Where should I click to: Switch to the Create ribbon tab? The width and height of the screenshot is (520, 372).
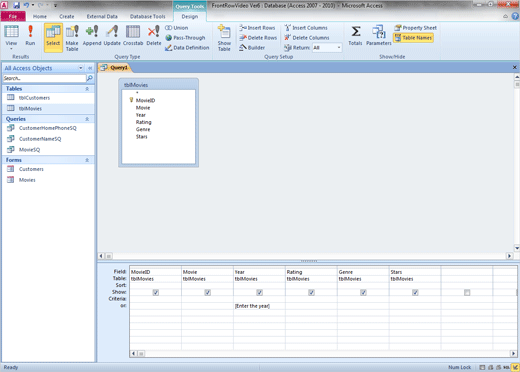point(67,16)
